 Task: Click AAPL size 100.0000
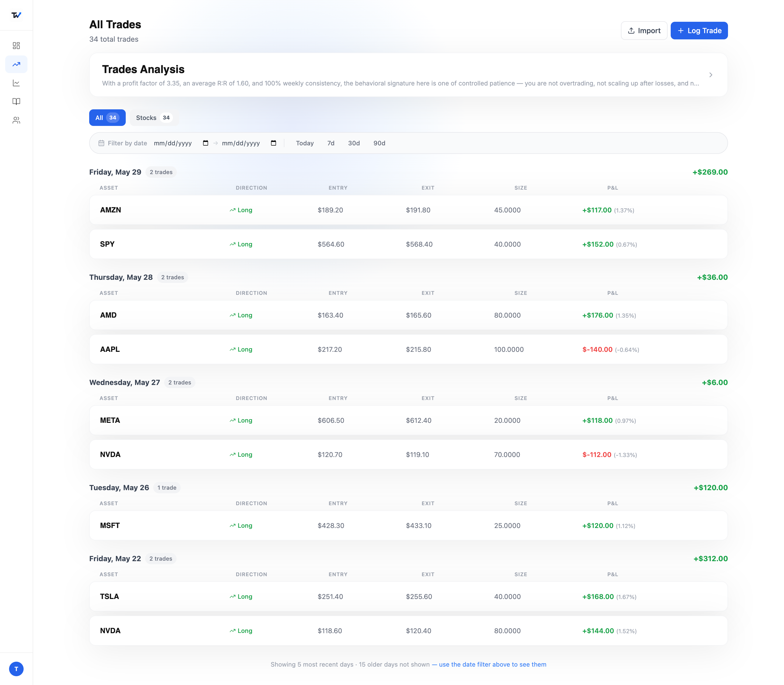pos(509,349)
